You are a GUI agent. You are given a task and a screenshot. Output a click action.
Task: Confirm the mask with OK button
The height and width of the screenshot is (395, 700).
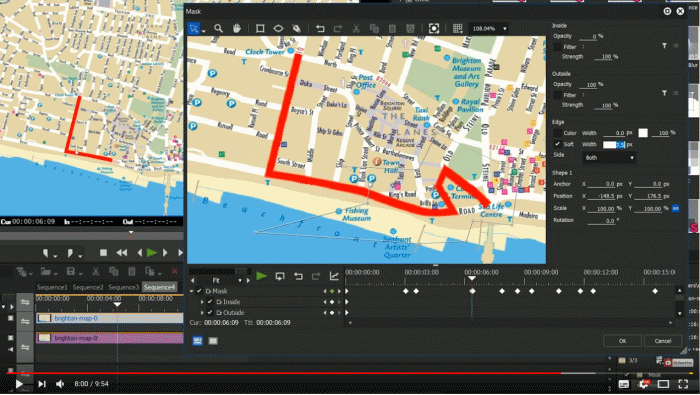[x=622, y=341]
